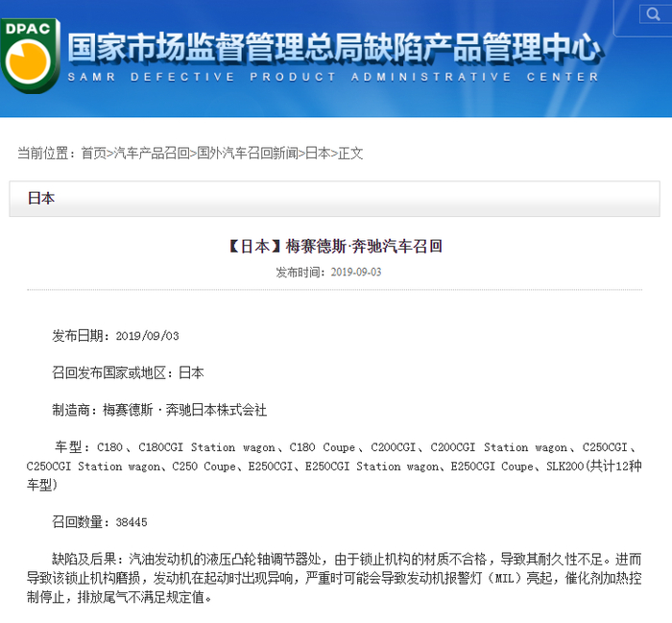Click the 制造商 梅赛德斯·奔驰日本株式会社 line
The width and height of the screenshot is (672, 623).
[x=159, y=410]
